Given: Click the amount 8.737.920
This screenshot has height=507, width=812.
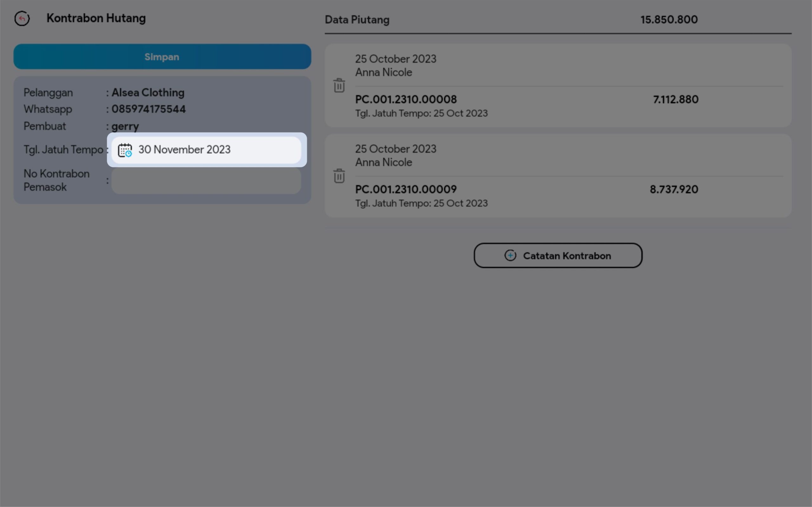Looking at the screenshot, I should 674,189.
